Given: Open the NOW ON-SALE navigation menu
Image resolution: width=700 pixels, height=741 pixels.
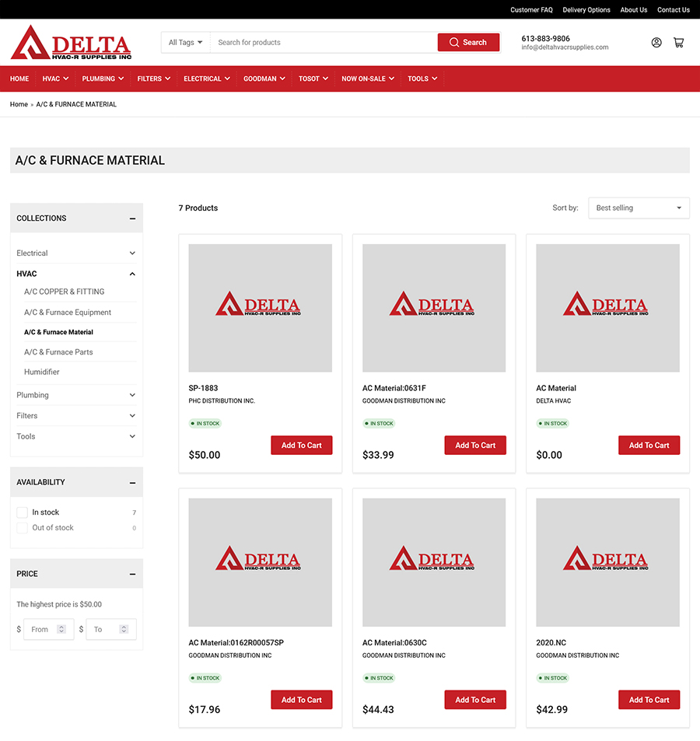Looking at the screenshot, I should [368, 79].
